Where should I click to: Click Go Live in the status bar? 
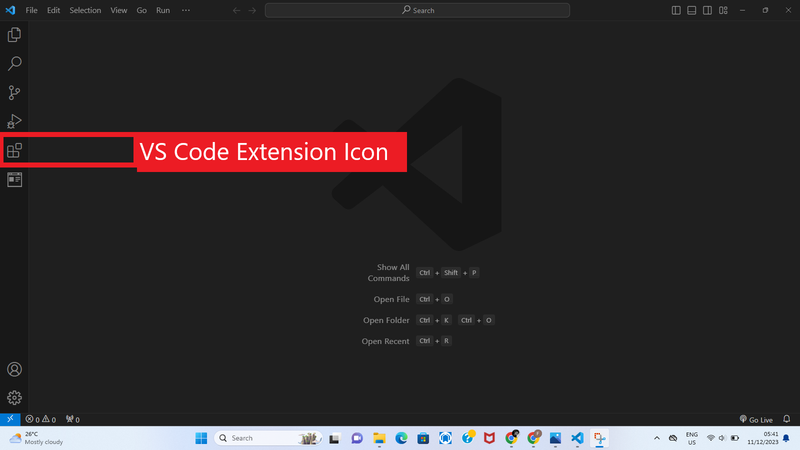pyautogui.click(x=756, y=419)
